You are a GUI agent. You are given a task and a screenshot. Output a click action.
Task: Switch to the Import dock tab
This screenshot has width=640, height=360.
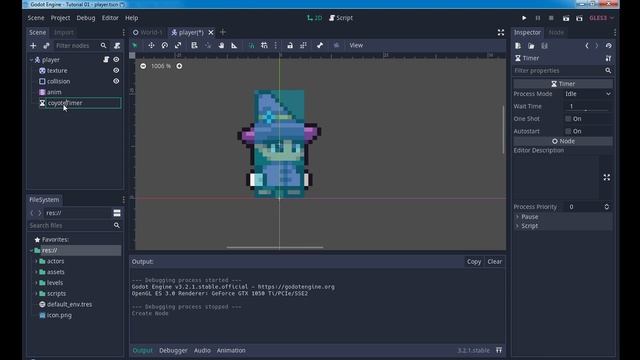coord(64,32)
